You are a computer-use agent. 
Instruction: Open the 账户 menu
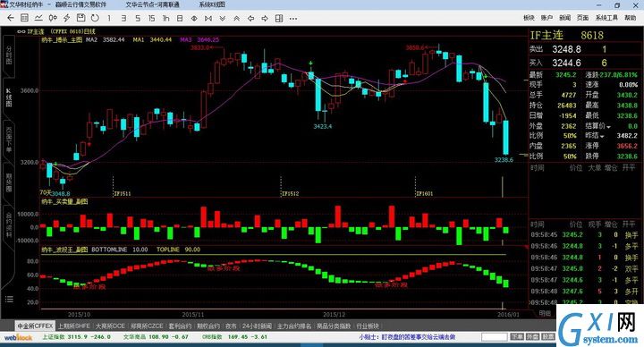(x=547, y=18)
